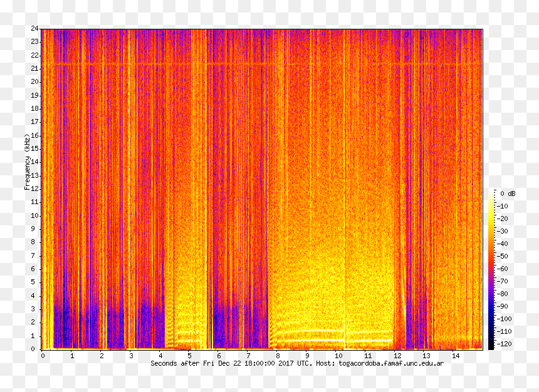Select the 24 kHz frequency axis label
The width and height of the screenshot is (539, 392).
[34, 29]
